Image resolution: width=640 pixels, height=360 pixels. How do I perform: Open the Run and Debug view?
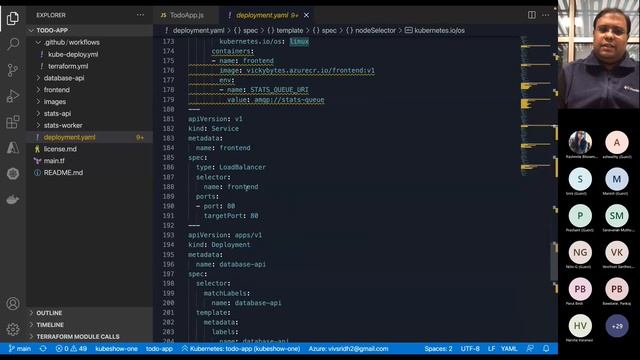[13, 96]
